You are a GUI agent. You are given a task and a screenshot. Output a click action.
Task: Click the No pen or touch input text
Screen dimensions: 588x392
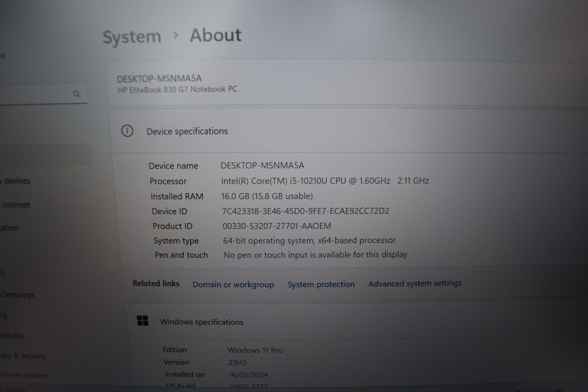coord(316,255)
